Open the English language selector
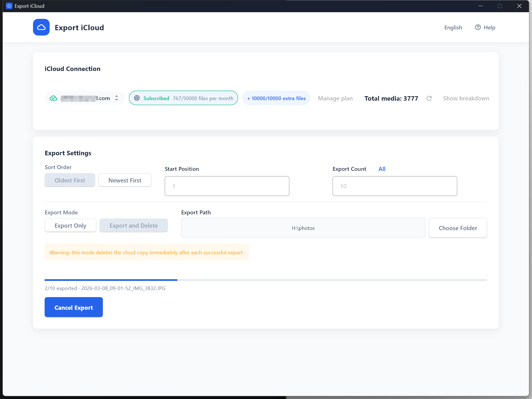This screenshot has height=399, width=532. click(x=453, y=27)
